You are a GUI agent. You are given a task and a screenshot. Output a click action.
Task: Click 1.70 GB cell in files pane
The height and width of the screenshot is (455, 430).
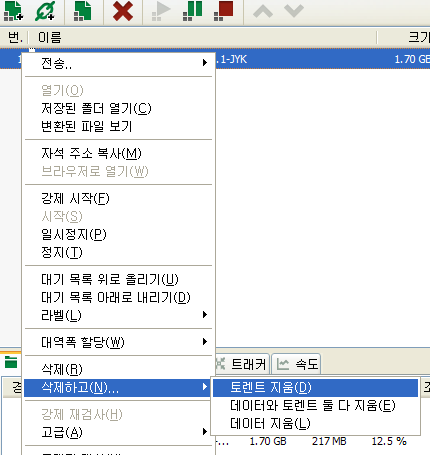click(x=268, y=441)
